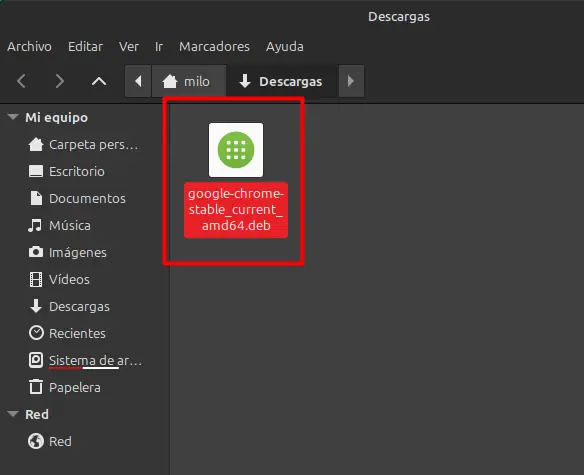Click the desktop icon beside Escritorio
This screenshot has width=584, height=475.
[36, 171]
